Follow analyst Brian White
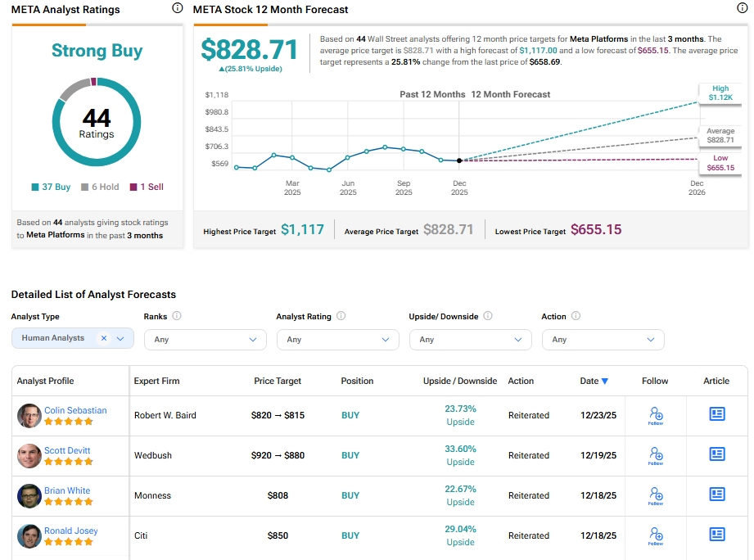This screenshot has height=560, width=754. (x=655, y=495)
